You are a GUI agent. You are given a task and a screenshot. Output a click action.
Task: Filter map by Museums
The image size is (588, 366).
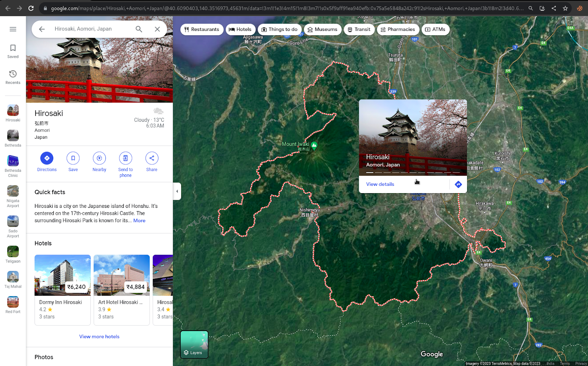323,29
